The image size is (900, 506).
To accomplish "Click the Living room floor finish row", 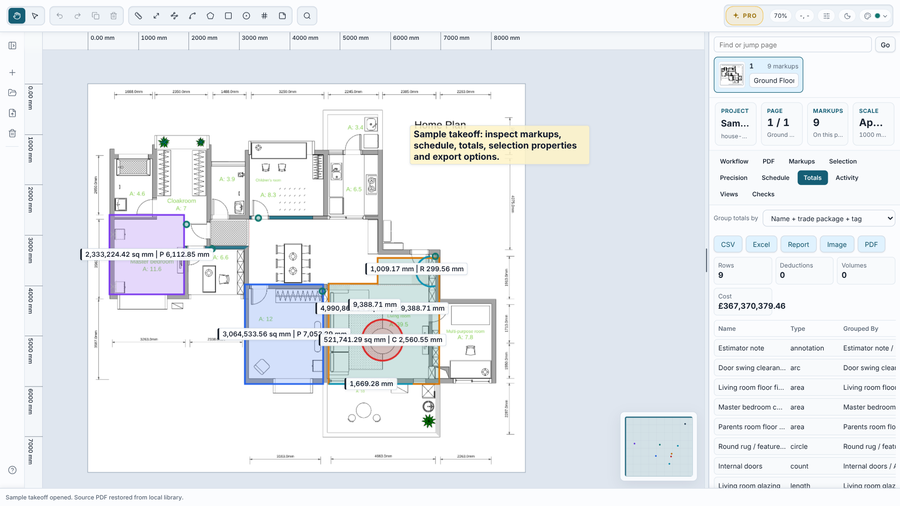I will click(x=805, y=387).
